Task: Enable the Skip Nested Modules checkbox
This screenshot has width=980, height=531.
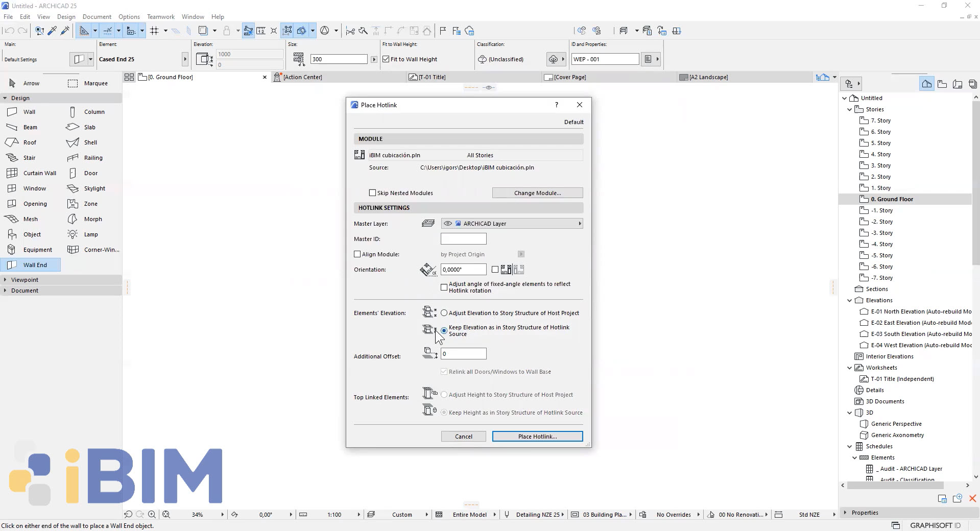Action: [x=372, y=193]
